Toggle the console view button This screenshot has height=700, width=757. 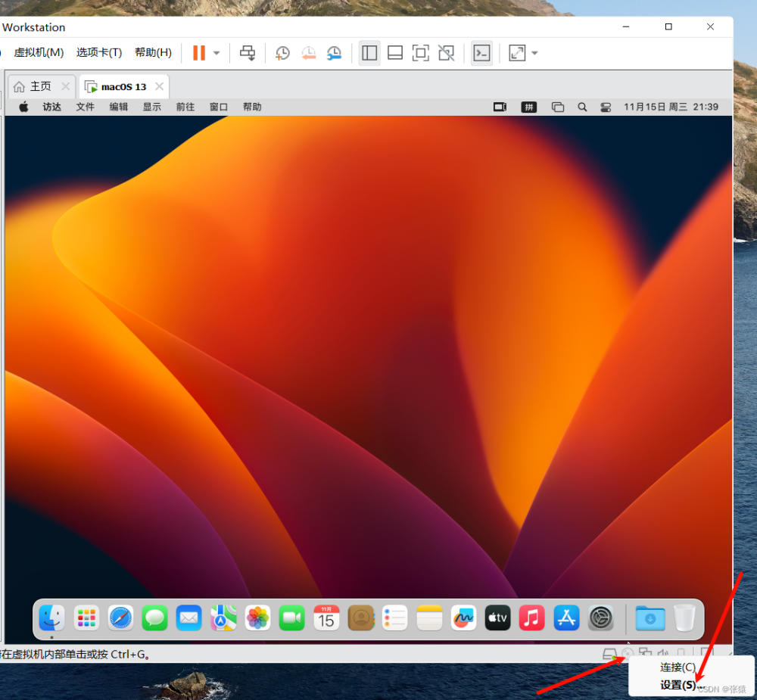click(x=481, y=53)
